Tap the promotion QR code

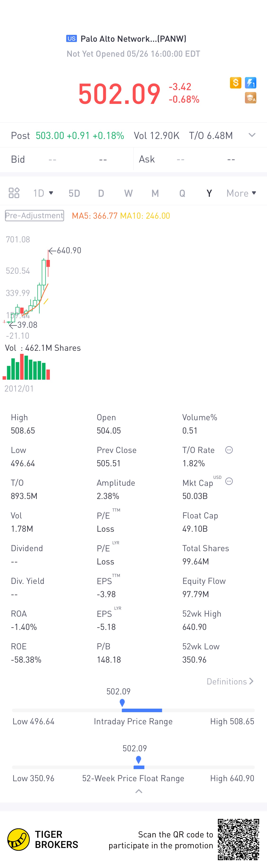coord(238,839)
